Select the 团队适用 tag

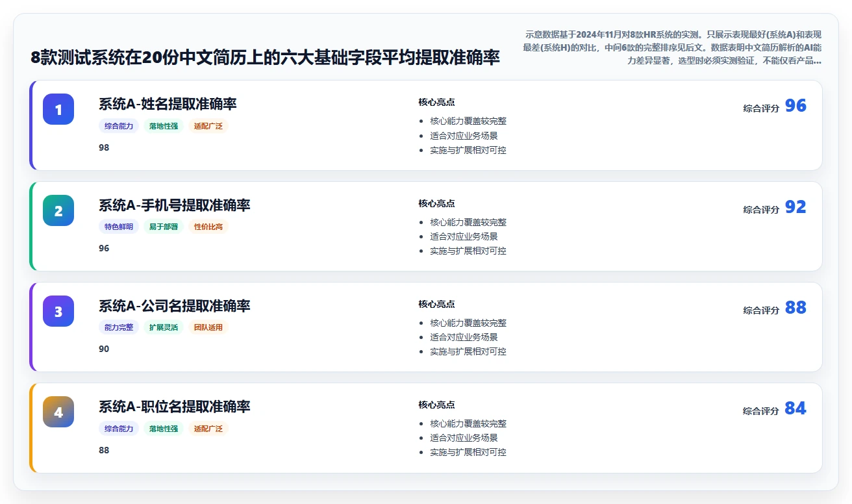pos(208,327)
